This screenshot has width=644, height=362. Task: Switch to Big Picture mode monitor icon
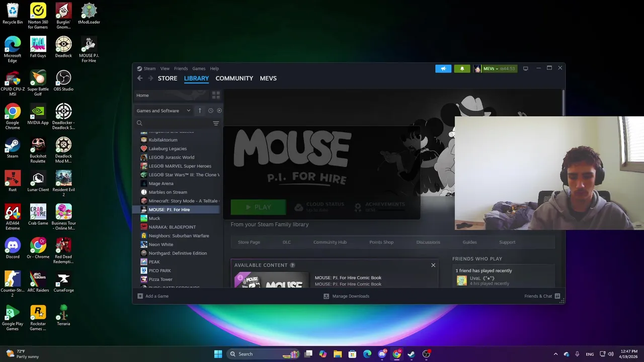525,68
